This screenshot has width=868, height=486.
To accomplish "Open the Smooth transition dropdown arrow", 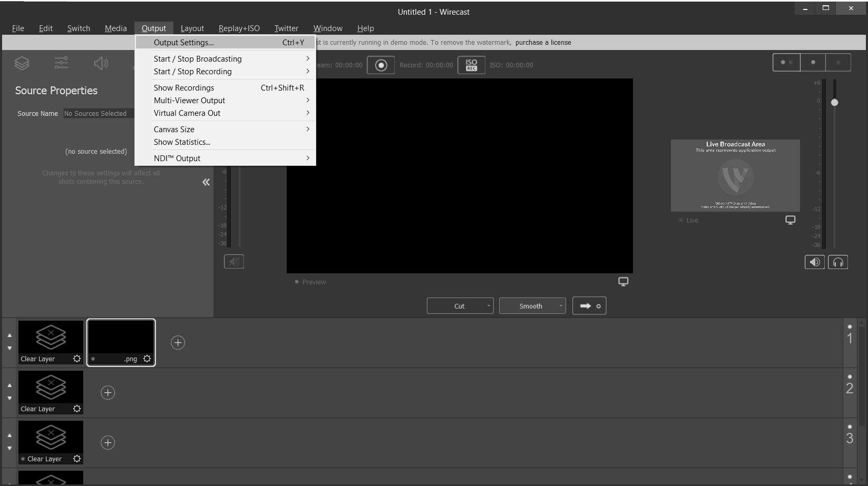I will click(x=560, y=305).
